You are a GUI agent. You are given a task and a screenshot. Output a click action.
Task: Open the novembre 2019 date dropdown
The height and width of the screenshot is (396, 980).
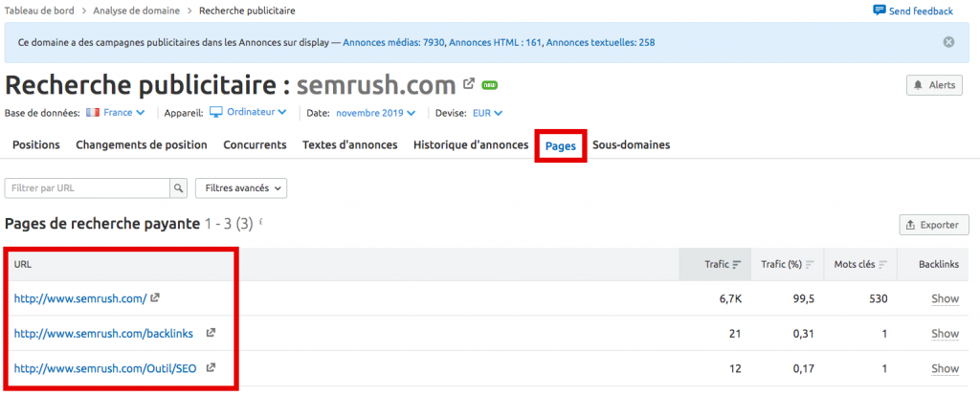pos(375,113)
